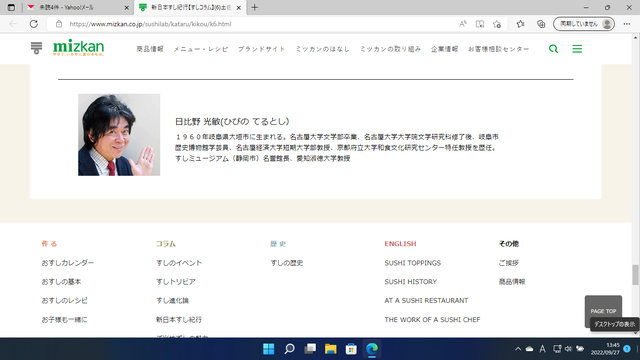
Task: Open Immersive Reader icon
Action: tap(480, 24)
